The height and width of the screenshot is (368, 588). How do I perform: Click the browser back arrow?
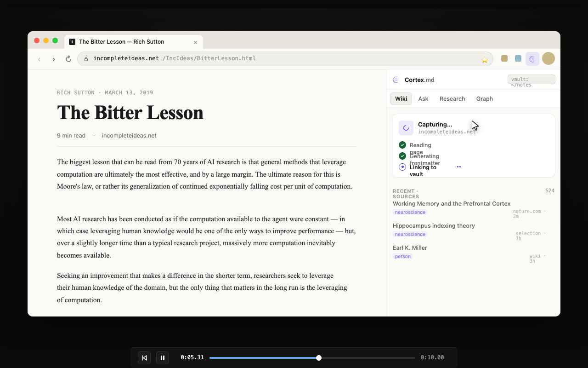point(39,59)
